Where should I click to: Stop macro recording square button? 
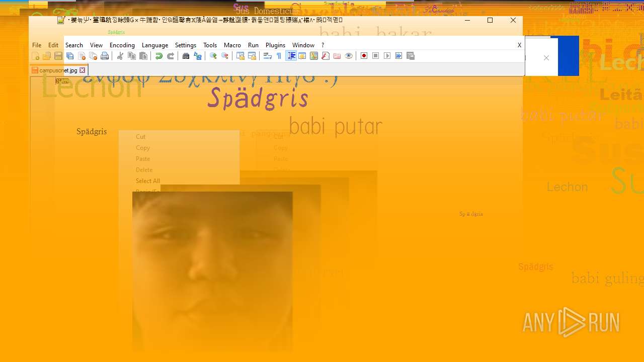(375, 56)
